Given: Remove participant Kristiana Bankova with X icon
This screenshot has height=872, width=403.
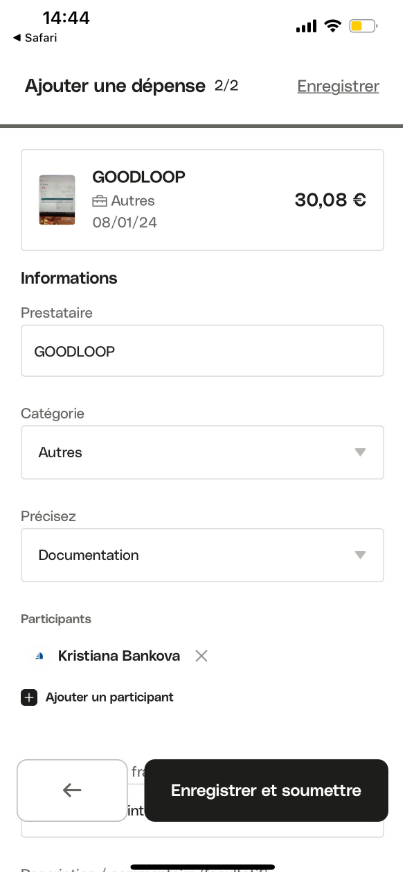Looking at the screenshot, I should (x=201, y=656).
